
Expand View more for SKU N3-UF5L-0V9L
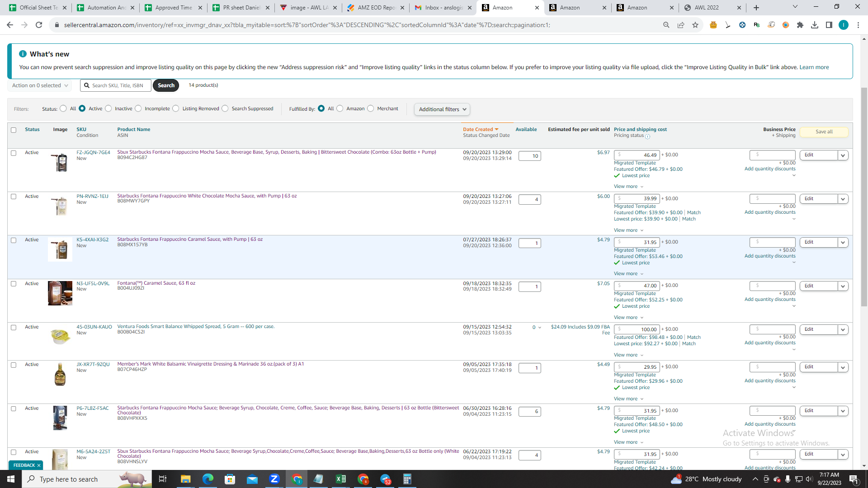628,318
